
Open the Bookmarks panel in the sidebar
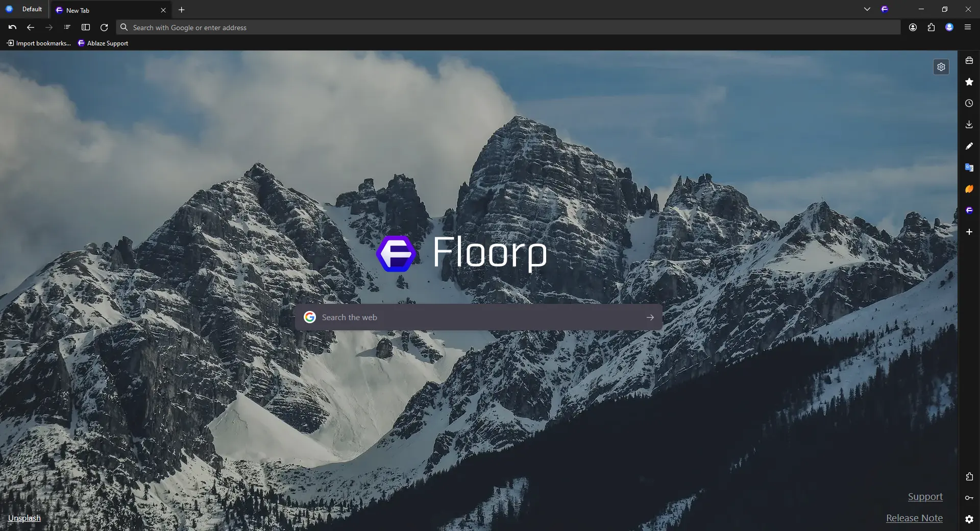[969, 82]
